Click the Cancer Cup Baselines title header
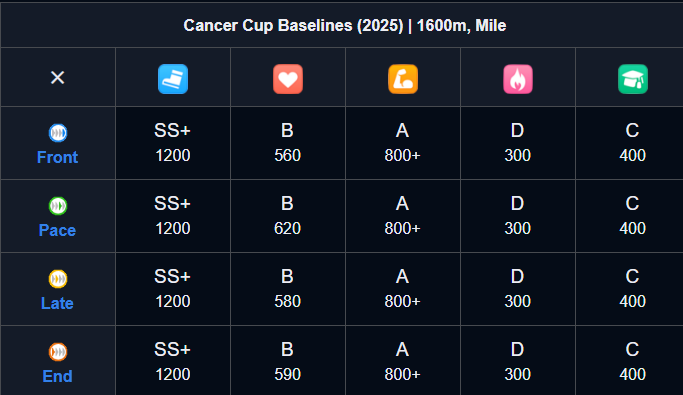683x395 pixels. (345, 25)
